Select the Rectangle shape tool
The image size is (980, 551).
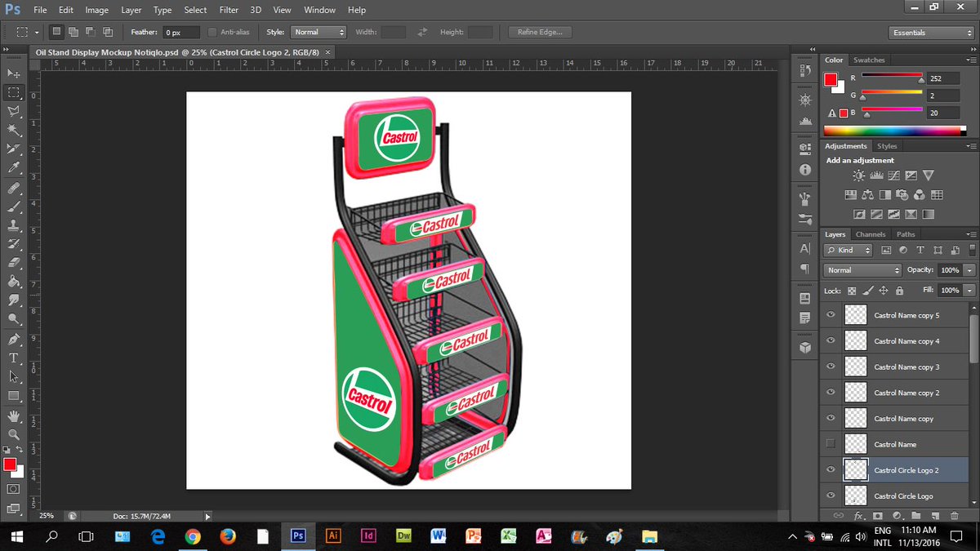14,396
